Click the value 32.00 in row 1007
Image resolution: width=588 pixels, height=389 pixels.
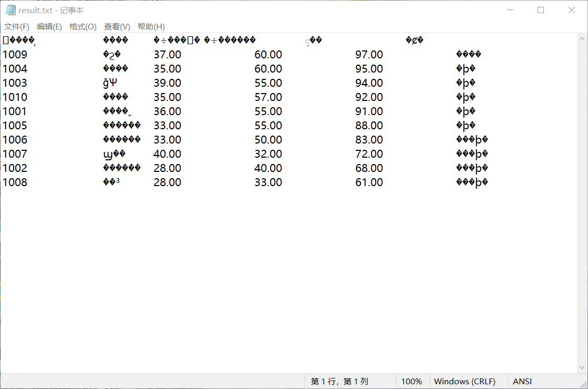click(x=268, y=154)
